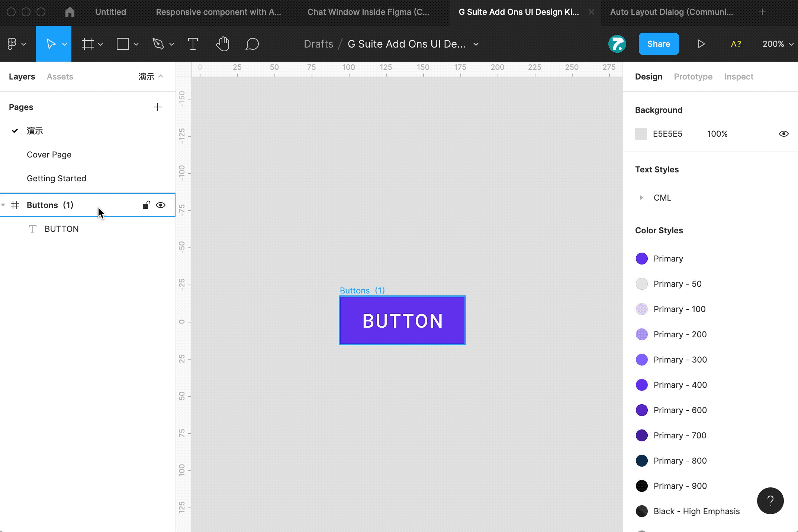This screenshot has height=532, width=798.
Task: Toggle visibility of Buttons (1) layer
Action: coord(161,205)
